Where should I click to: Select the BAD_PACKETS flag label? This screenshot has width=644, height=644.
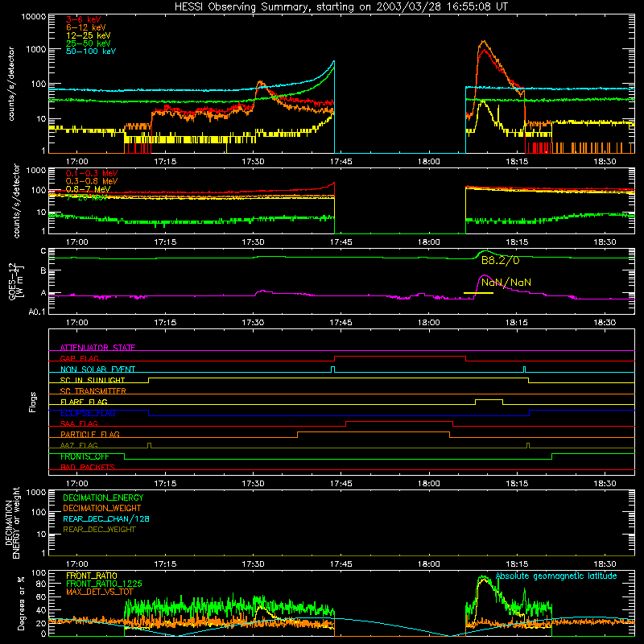click(x=88, y=467)
